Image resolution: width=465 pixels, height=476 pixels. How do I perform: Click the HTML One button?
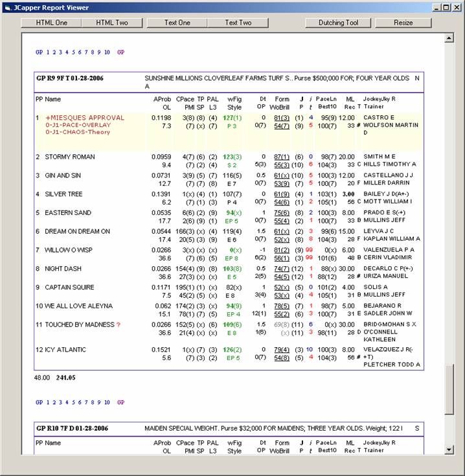[x=51, y=23]
